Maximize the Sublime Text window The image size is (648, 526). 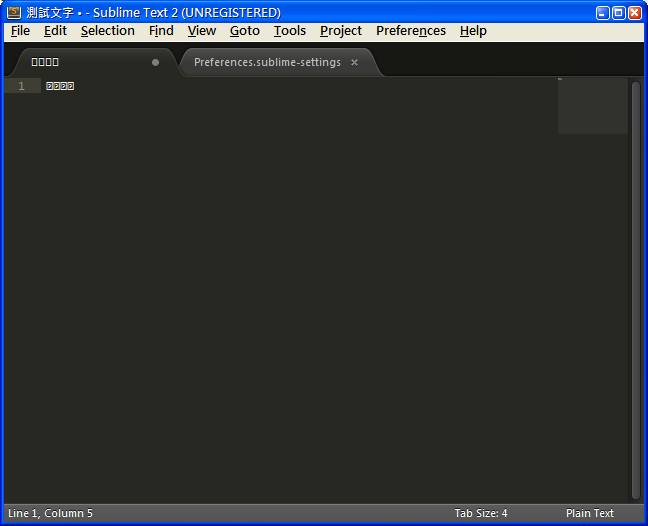tap(619, 13)
